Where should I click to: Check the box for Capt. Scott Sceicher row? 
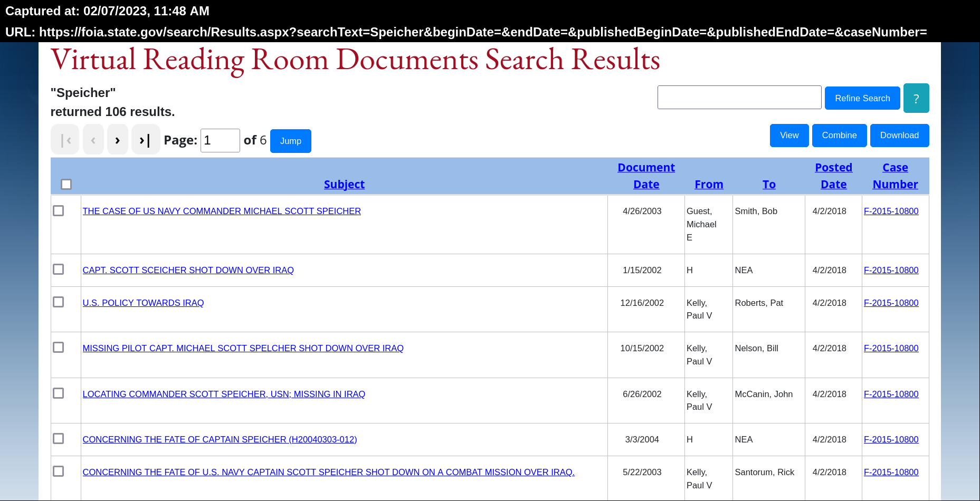[59, 269]
